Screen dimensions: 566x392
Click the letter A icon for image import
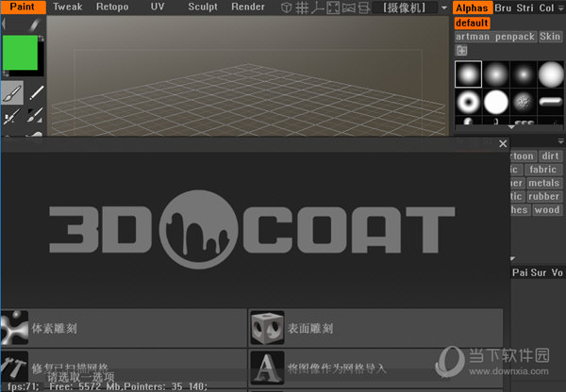coord(267,367)
